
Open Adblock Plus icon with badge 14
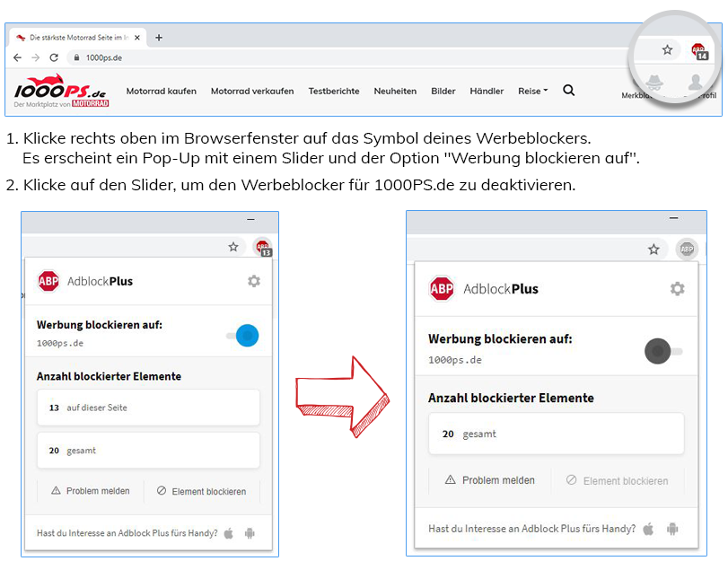(699, 51)
